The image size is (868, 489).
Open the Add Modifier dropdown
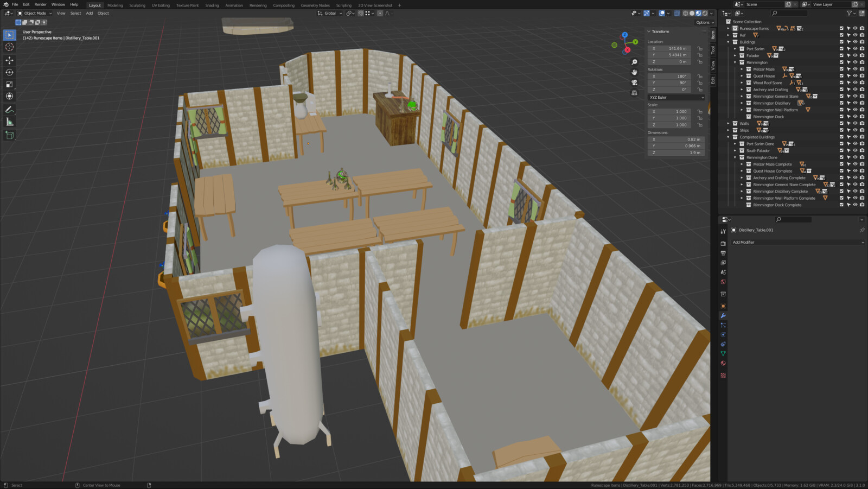pyautogui.click(x=797, y=242)
